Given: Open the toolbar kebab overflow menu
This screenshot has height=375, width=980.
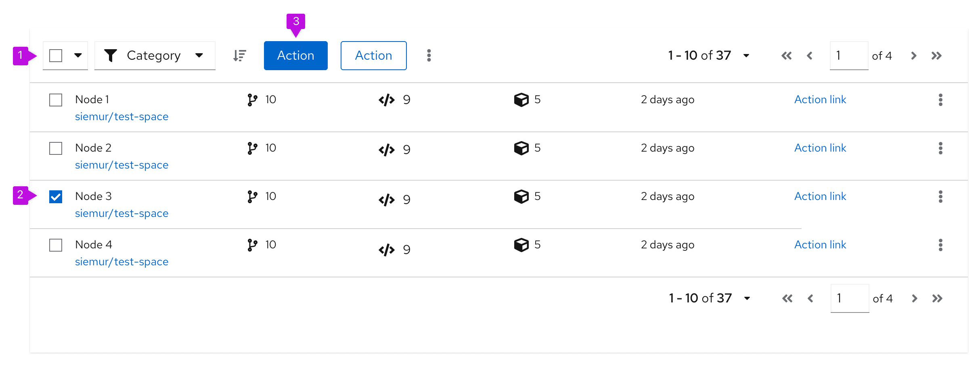Looking at the screenshot, I should coord(429,56).
